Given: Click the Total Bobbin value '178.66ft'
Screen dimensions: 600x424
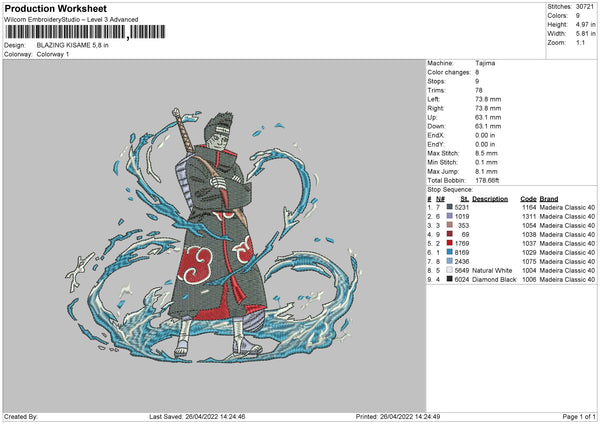Looking at the screenshot, I should coord(487,180).
